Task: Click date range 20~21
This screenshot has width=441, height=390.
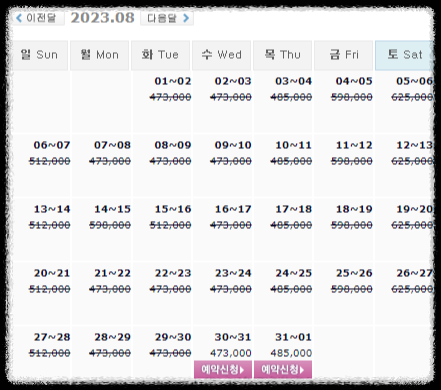Action: pyautogui.click(x=52, y=273)
